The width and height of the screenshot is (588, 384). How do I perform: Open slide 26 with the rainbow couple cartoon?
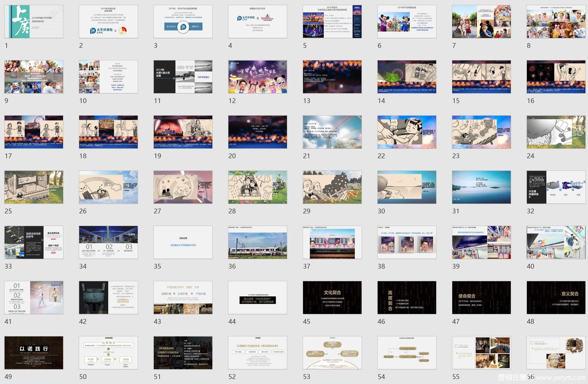(109, 187)
